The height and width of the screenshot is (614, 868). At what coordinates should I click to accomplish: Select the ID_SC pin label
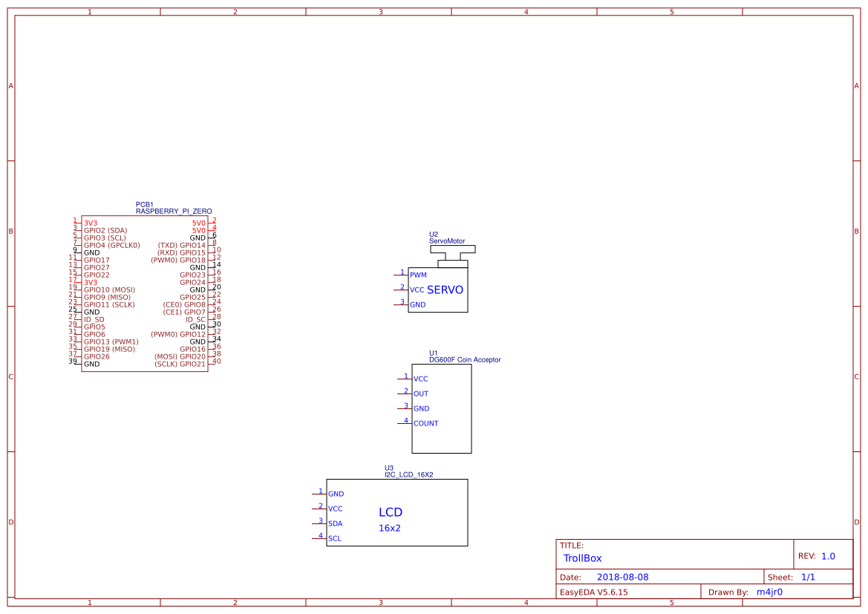click(195, 319)
